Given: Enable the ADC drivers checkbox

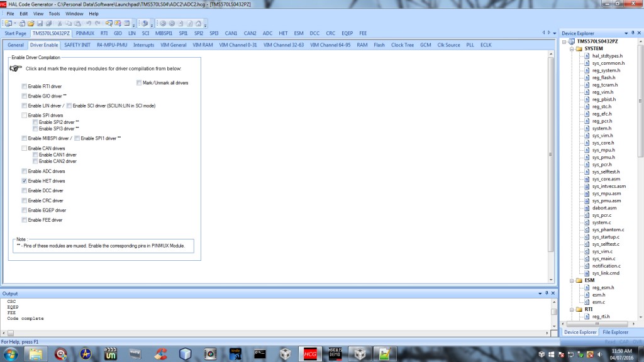Looking at the screenshot, I should [x=25, y=171].
